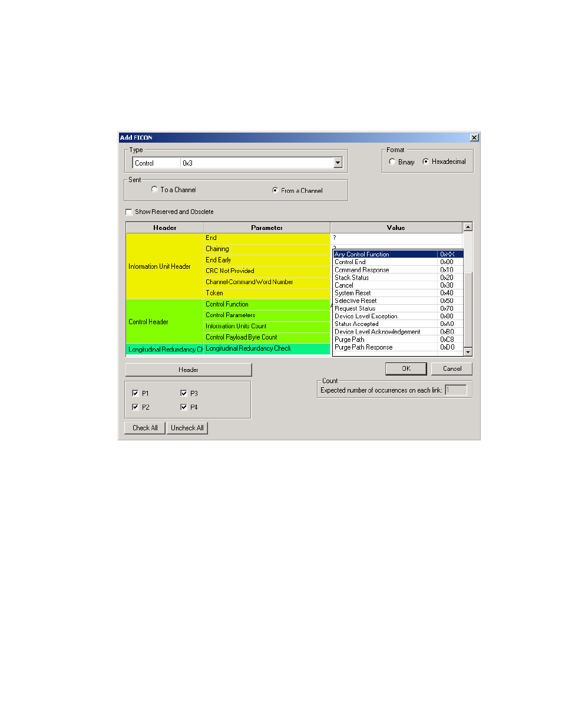The width and height of the screenshot is (562, 728).
Task: Select Any Control Function list entry
Action: coord(398,254)
